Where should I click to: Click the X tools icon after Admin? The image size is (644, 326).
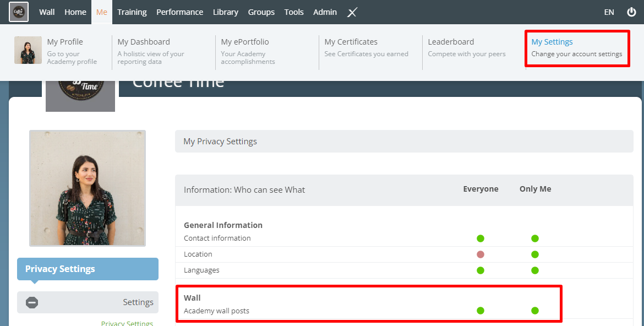(x=352, y=12)
